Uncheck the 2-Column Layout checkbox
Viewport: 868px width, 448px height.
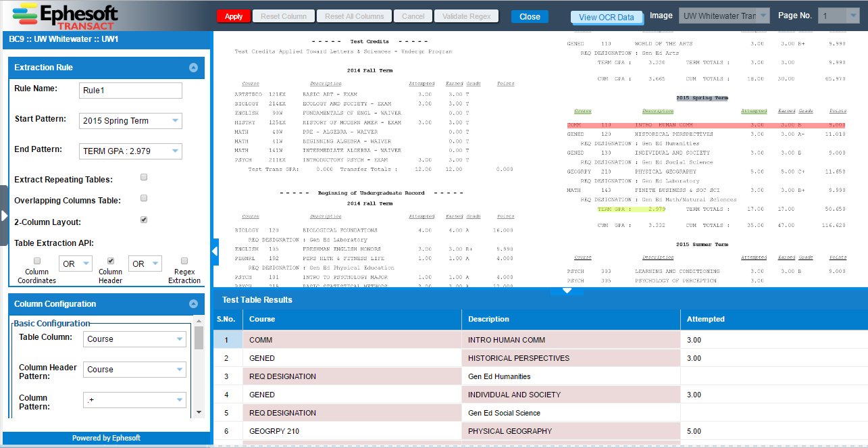[x=144, y=220]
